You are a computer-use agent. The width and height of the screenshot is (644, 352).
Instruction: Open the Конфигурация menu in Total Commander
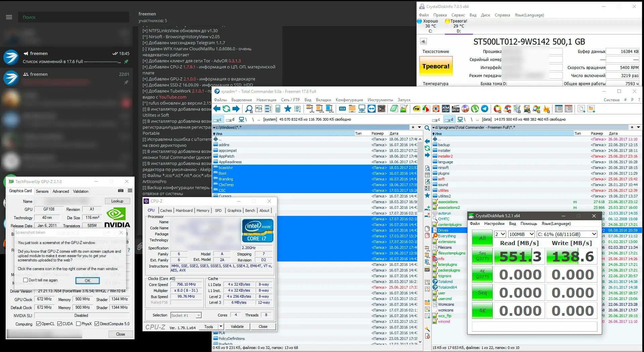(349, 100)
